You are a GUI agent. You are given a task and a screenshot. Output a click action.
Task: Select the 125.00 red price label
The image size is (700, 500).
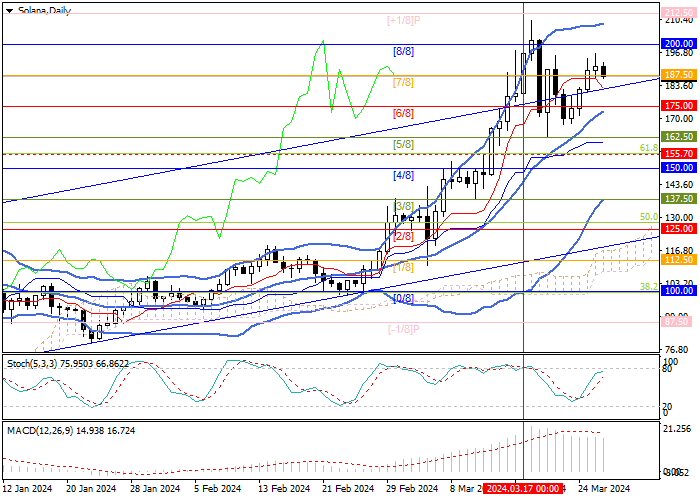[x=679, y=229]
